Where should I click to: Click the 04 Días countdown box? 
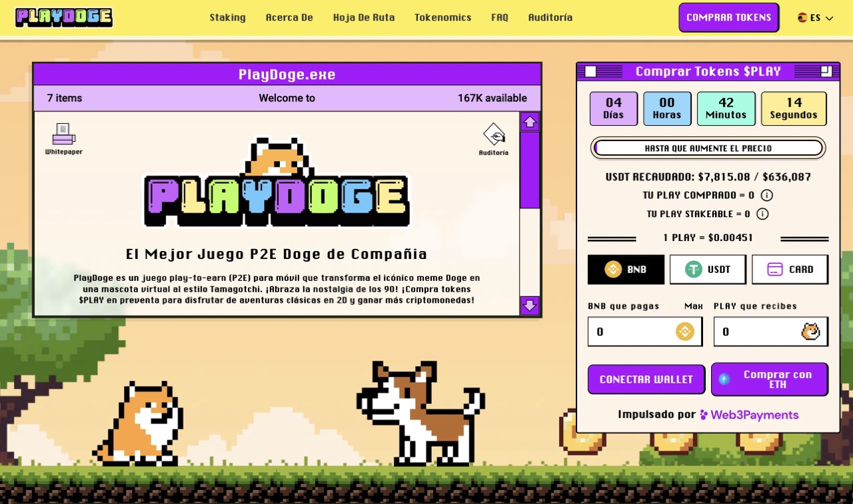coord(614,109)
